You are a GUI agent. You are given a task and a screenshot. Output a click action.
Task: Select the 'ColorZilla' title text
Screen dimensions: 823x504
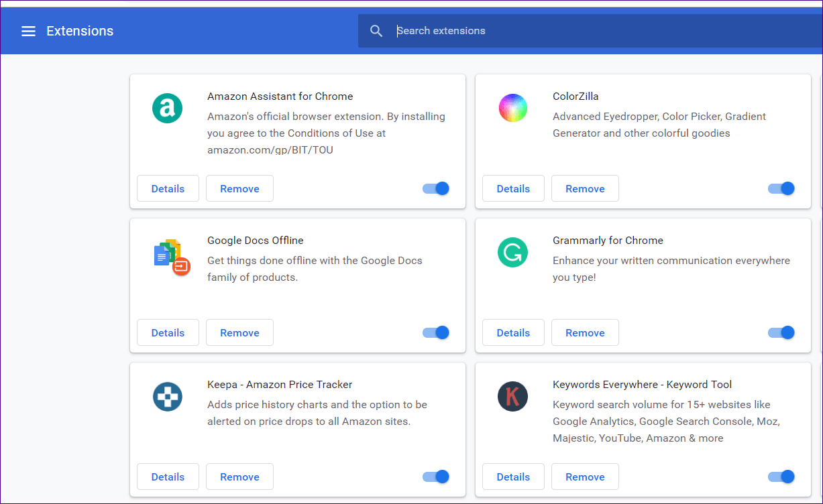point(575,97)
